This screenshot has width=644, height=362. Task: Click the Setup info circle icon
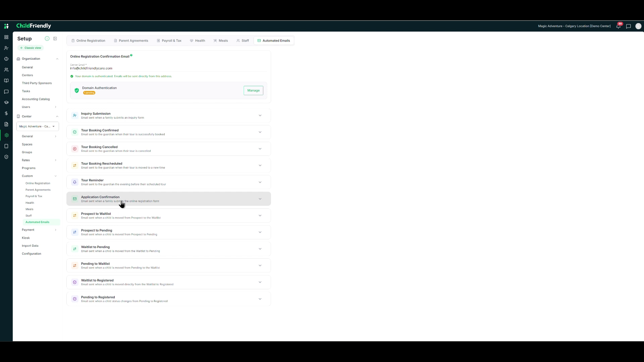click(47, 39)
